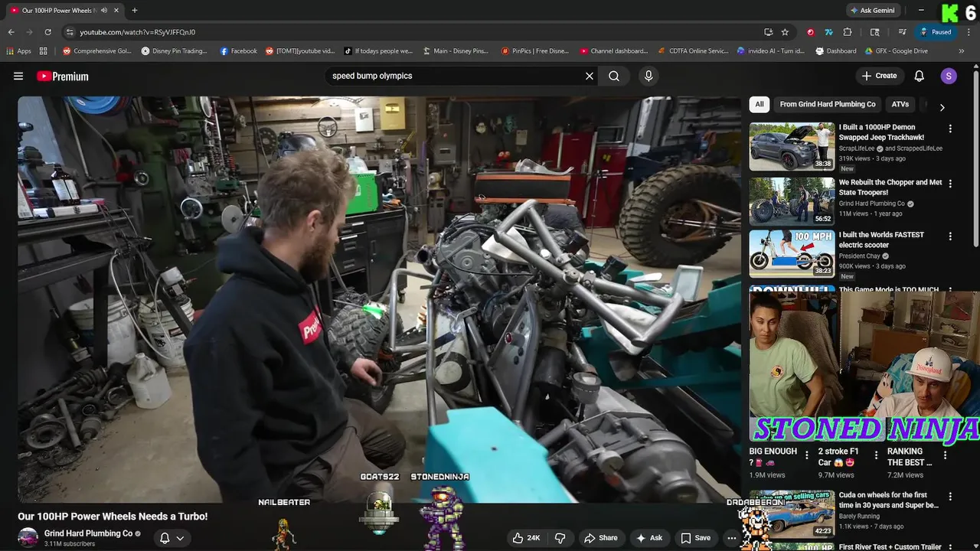Open PinPics Free Disney bookmark
Screen dimensions: 980x551
[x=535, y=51]
